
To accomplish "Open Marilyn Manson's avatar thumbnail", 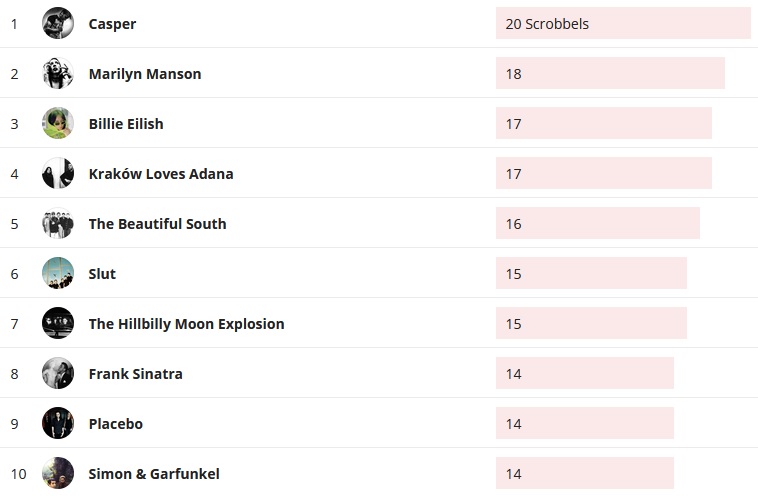I will click(x=58, y=73).
